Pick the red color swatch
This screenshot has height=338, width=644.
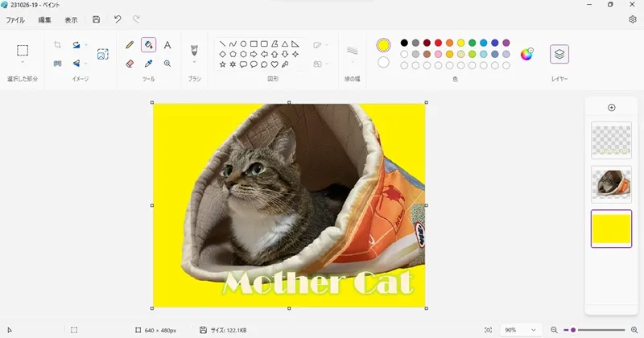pos(438,43)
